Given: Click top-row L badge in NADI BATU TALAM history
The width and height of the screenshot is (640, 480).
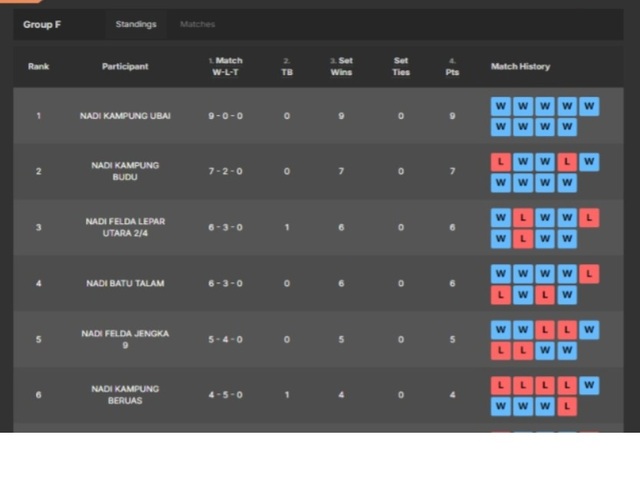Looking at the screenshot, I should click(589, 273).
